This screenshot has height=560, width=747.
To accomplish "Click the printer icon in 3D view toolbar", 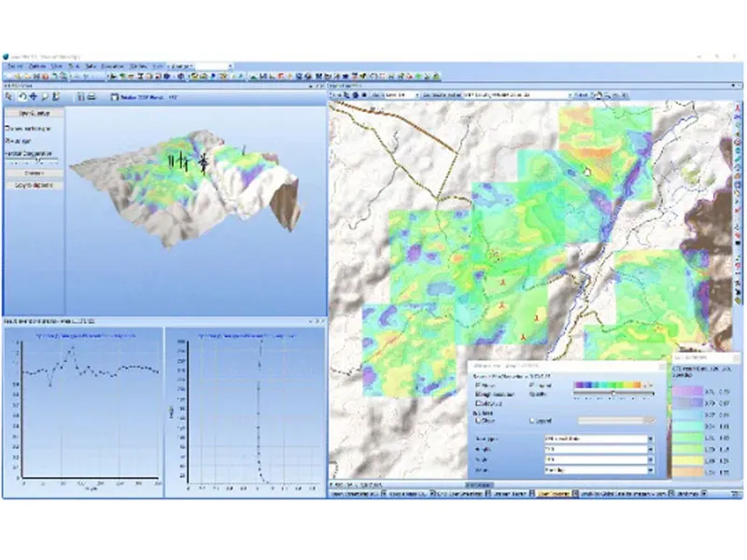I will (92, 95).
